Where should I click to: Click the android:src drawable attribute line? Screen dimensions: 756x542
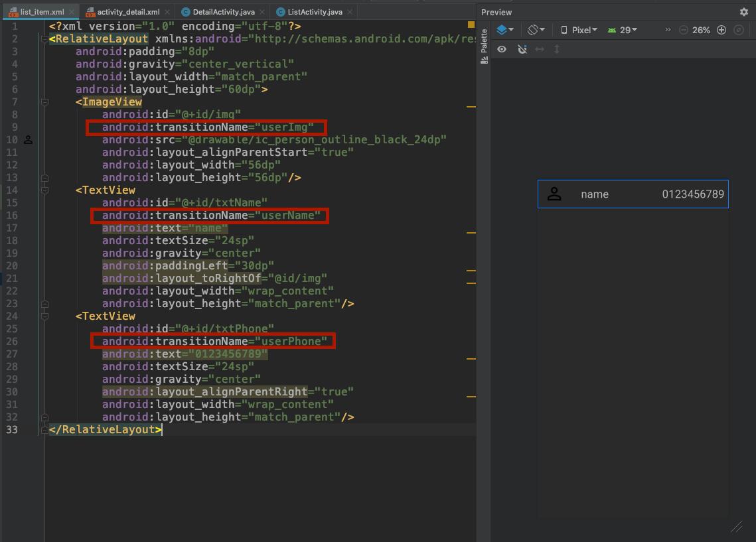274,140
